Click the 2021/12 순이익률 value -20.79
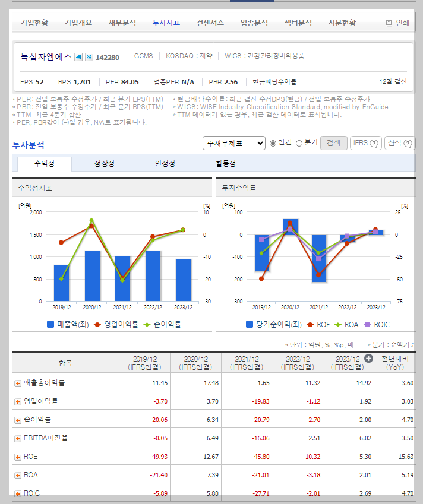The width and height of the screenshot is (423, 504). tap(260, 420)
